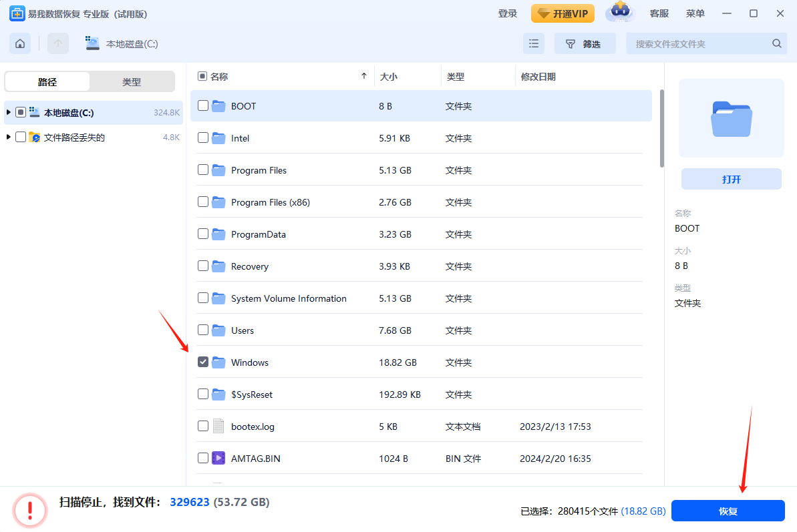
Task: Expand the 文件路径丢失的 tree node
Action: point(9,138)
